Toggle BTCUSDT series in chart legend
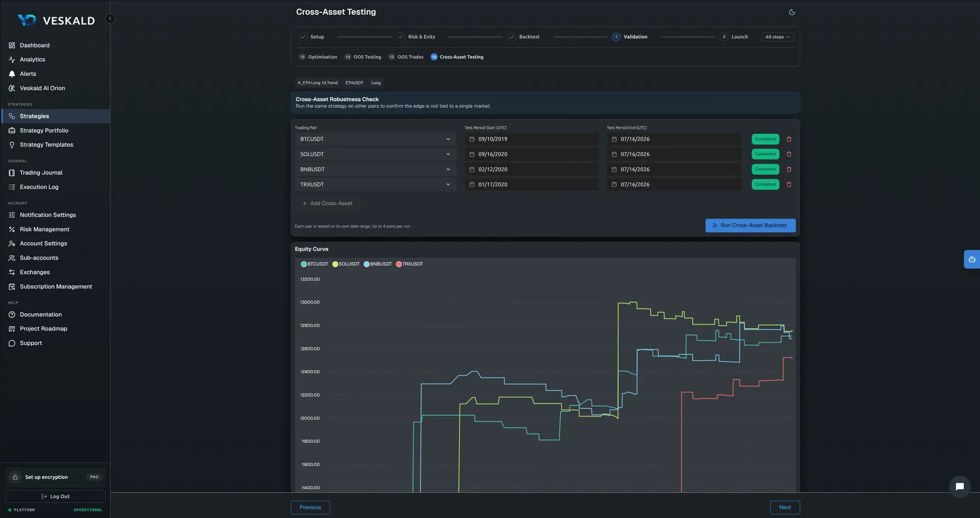The height and width of the screenshot is (518, 980). point(314,264)
